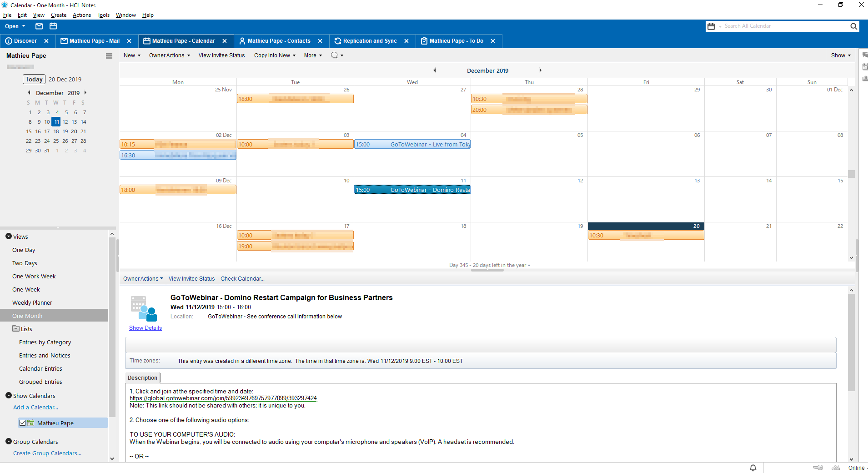Collapse the Show Calendars section
This screenshot has width=868, height=473.
tap(9, 396)
